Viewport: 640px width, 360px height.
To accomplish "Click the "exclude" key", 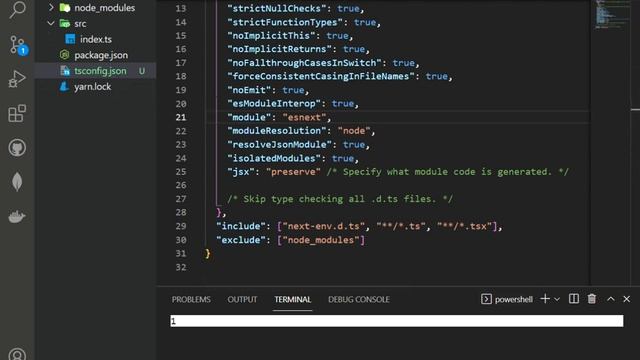I will pos(241,240).
